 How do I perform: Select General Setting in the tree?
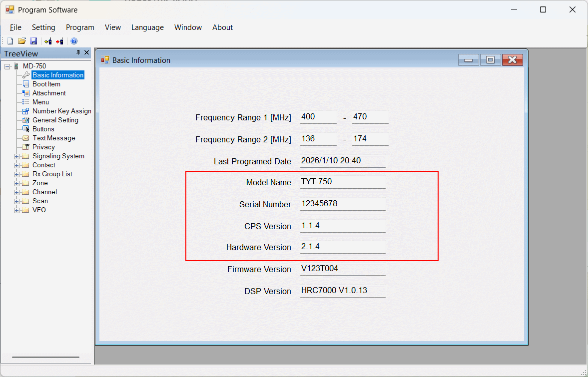pos(55,120)
